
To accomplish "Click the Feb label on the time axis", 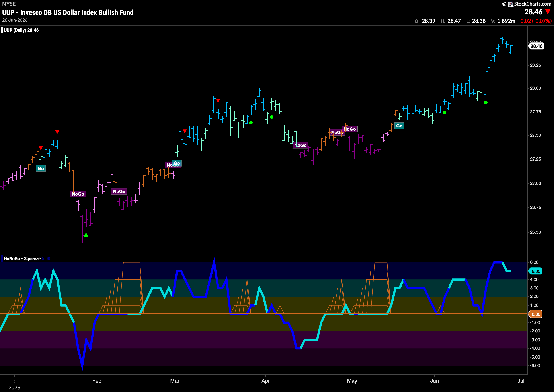I will (97, 381).
